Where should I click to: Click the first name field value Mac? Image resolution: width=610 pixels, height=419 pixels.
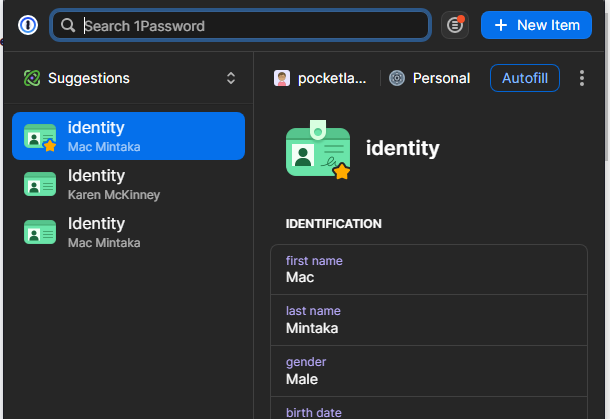coord(300,277)
